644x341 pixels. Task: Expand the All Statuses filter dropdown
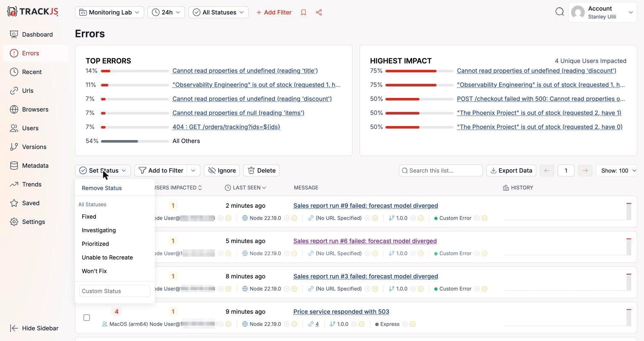pos(218,12)
